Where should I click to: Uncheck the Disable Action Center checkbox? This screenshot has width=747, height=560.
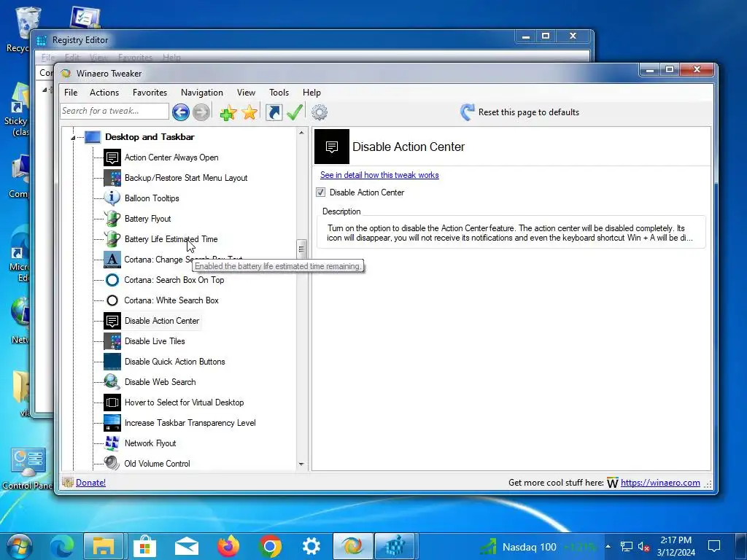point(321,192)
